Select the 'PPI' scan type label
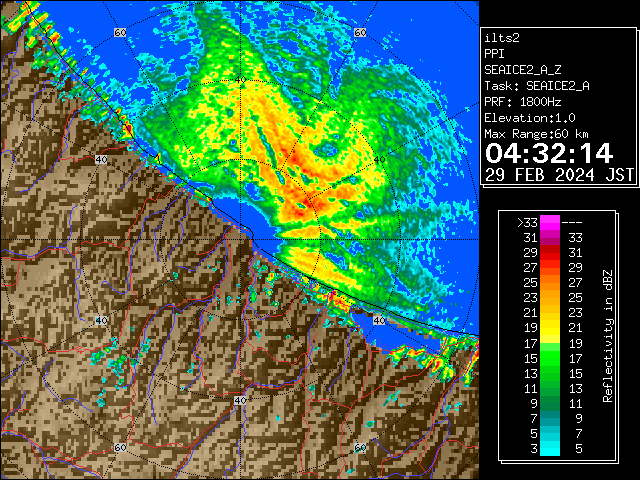Image resolution: width=640 pixels, height=480 pixels. [x=494, y=54]
